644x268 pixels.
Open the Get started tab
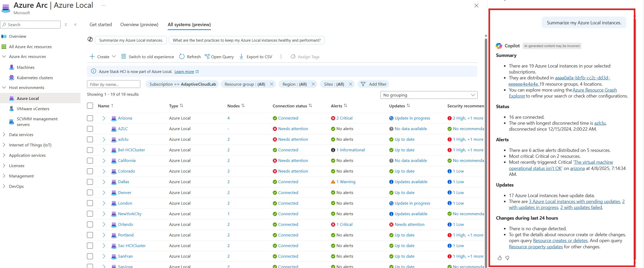coord(101,25)
